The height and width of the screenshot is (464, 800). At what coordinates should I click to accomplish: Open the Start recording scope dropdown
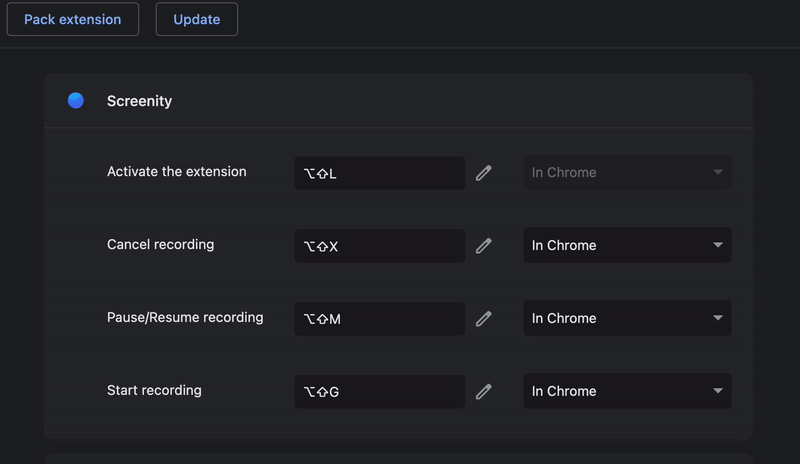tap(627, 391)
